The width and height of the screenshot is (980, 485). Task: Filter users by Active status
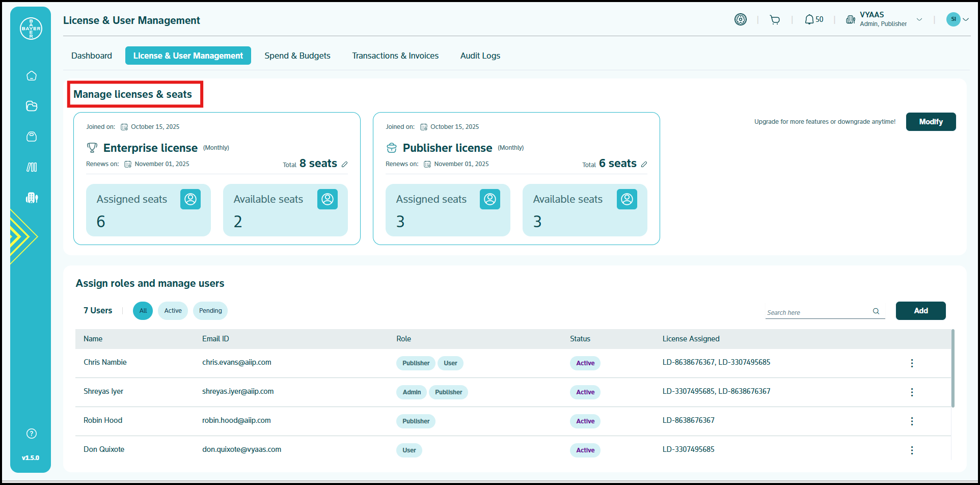[173, 311]
